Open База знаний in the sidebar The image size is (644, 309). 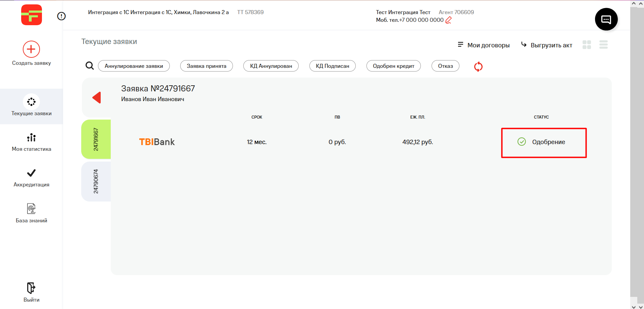coord(32,213)
